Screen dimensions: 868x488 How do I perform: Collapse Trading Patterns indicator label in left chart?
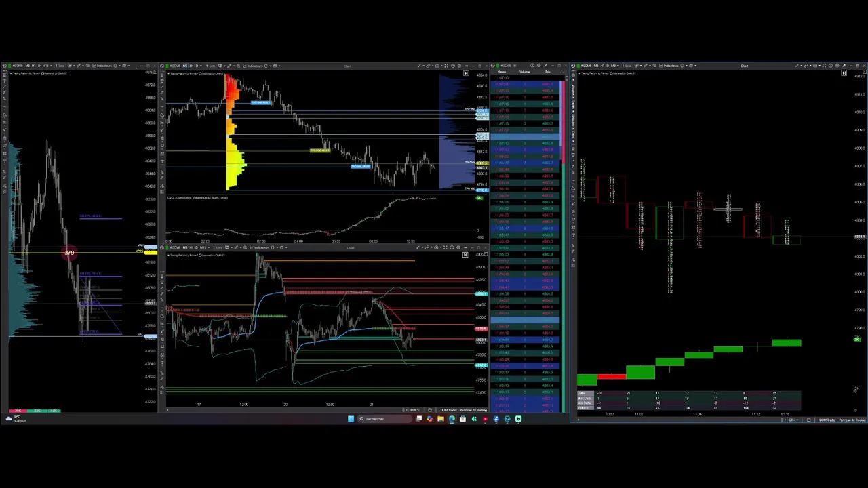coord(11,73)
